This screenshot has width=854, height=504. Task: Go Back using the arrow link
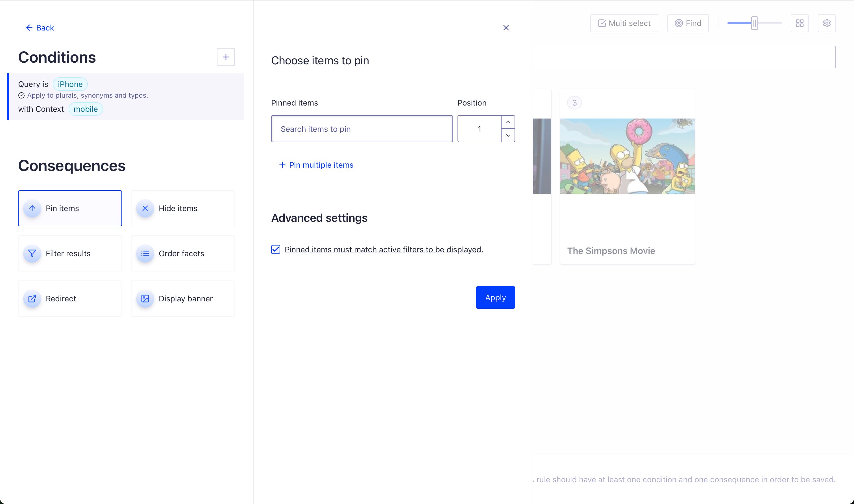(40, 28)
